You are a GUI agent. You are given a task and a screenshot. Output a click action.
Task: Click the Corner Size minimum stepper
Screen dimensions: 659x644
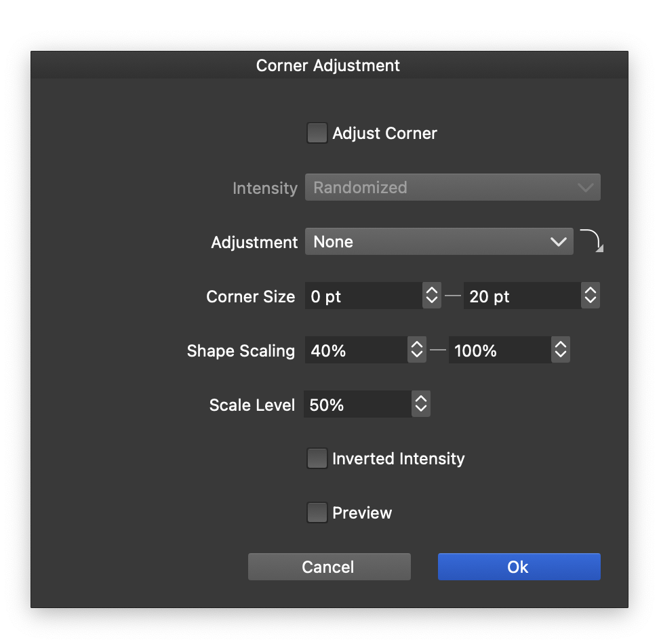pyautogui.click(x=432, y=296)
